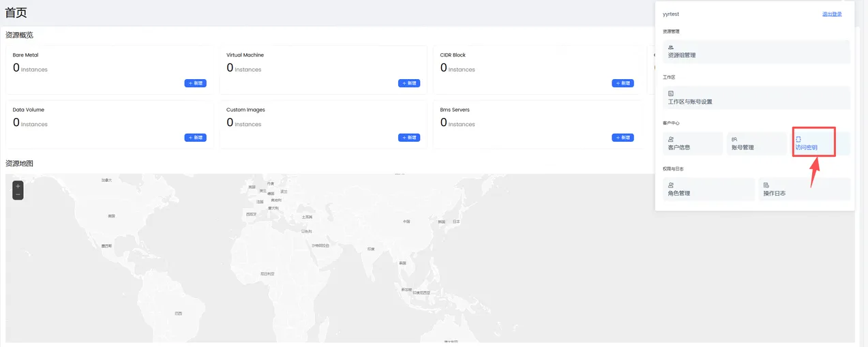Click the yyrtest username
The width and height of the screenshot is (868, 347).
tap(671, 14)
